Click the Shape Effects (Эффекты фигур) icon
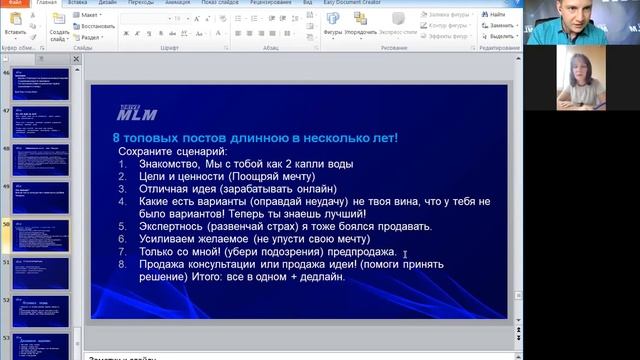The height and width of the screenshot is (360, 640). 424,36
